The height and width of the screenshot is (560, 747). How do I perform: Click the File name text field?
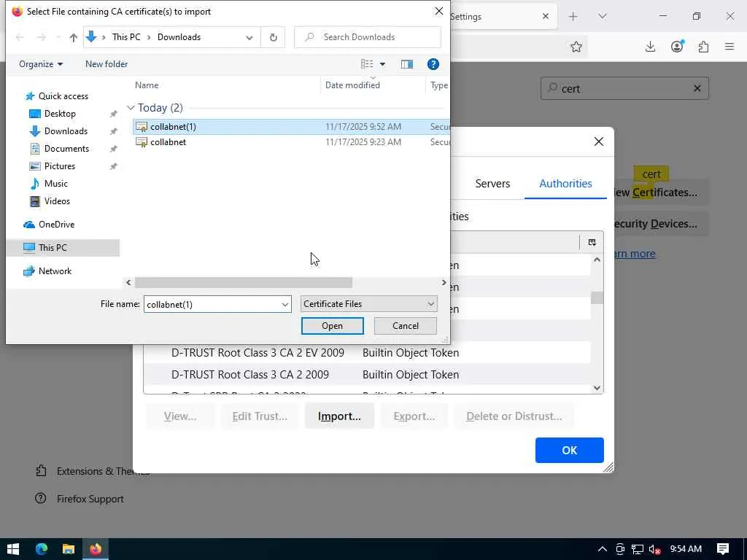(212, 304)
